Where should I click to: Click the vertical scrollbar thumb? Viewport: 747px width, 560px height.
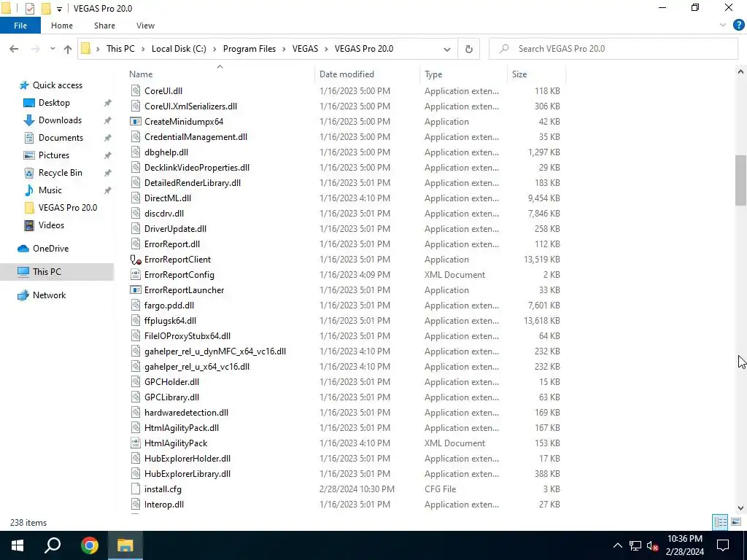[x=740, y=181]
